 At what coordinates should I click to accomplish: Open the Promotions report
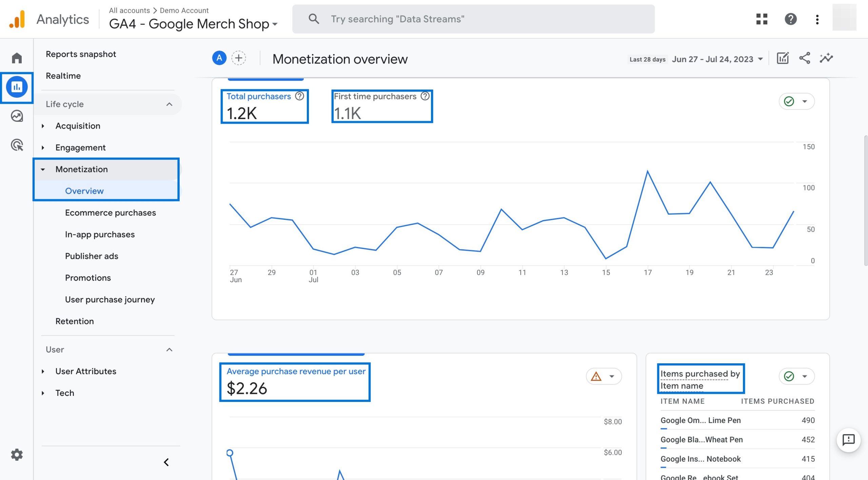coord(88,278)
